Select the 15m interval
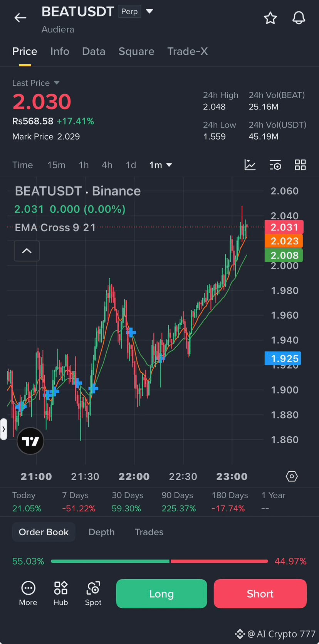The image size is (319, 644). [x=56, y=165]
